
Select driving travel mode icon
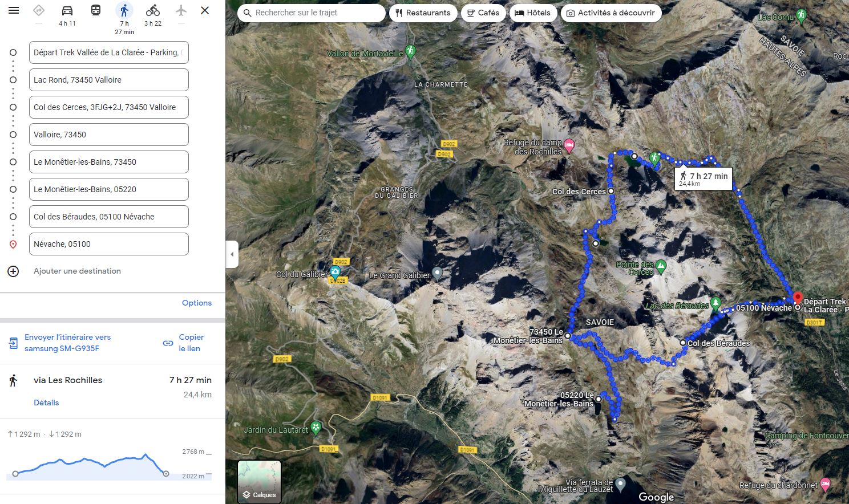[67, 10]
